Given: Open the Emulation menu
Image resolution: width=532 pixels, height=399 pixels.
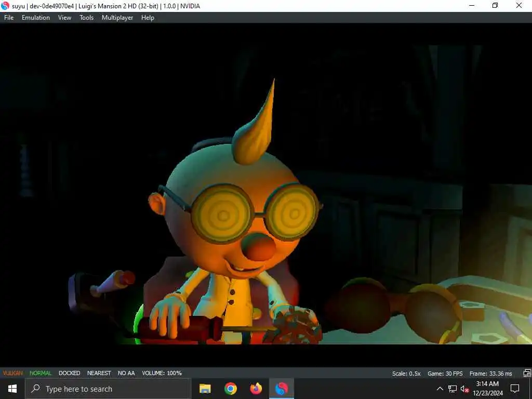Looking at the screenshot, I should [36, 18].
